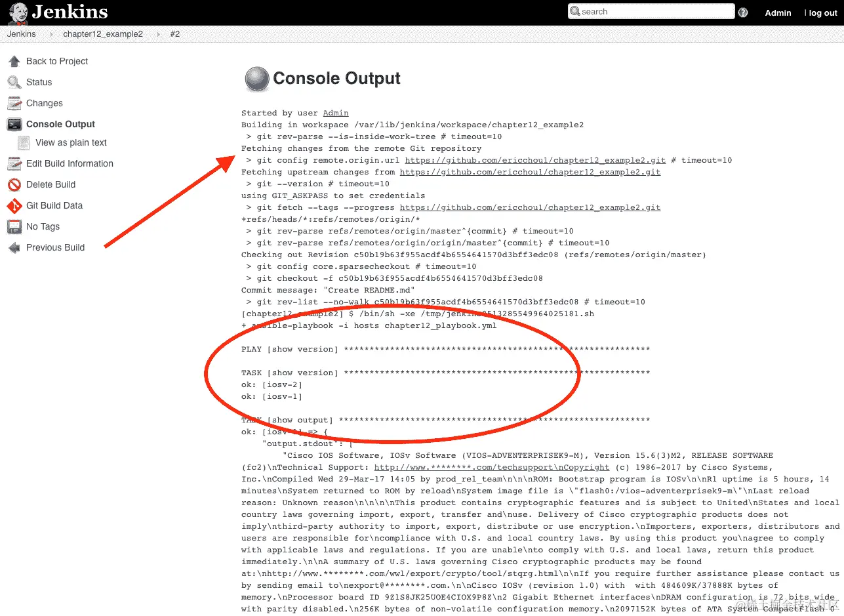Click the Console Output terminal icon
Viewport: 844px width, 616px height.
(14, 124)
